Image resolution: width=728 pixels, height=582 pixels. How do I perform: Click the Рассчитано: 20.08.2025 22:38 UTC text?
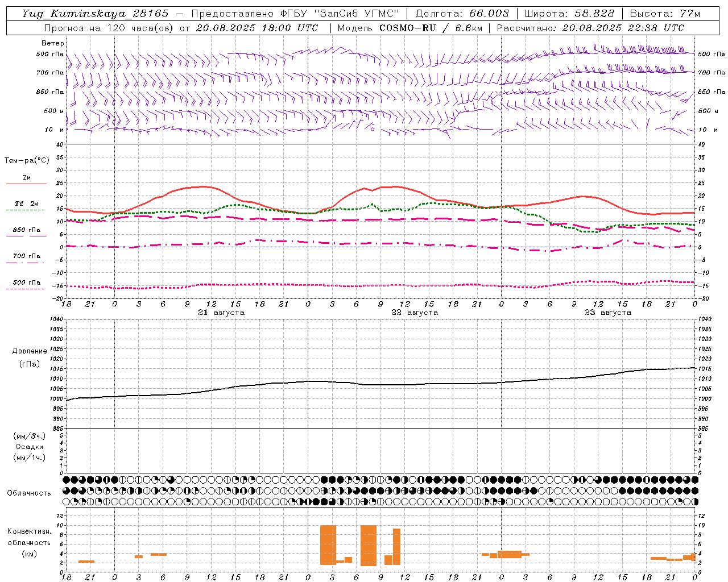[590, 28]
